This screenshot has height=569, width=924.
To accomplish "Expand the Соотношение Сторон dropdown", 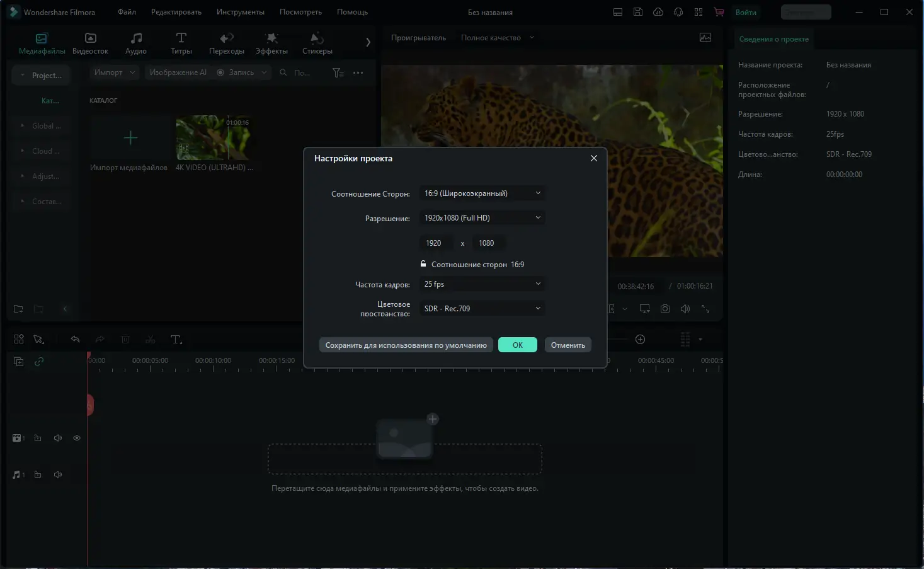I will click(x=482, y=193).
